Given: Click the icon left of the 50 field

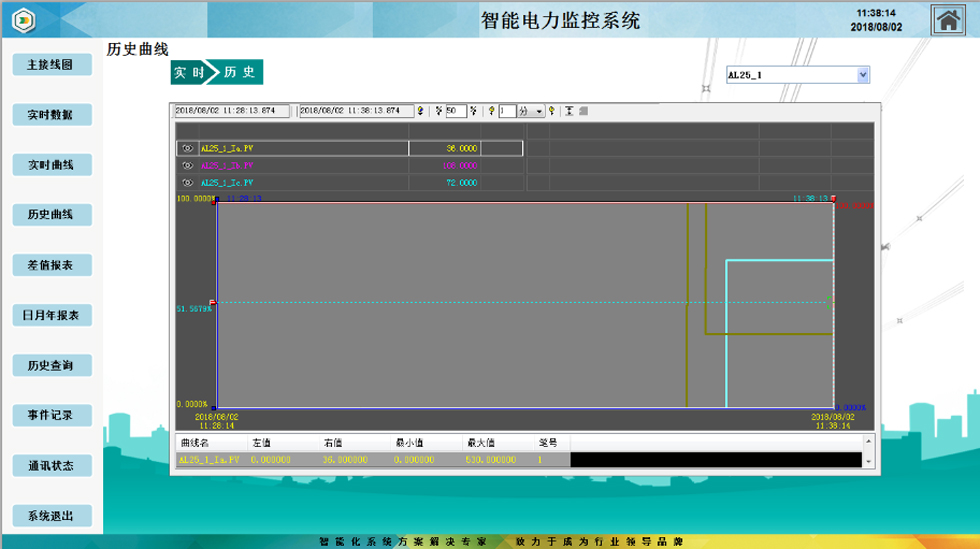Looking at the screenshot, I should [x=438, y=111].
